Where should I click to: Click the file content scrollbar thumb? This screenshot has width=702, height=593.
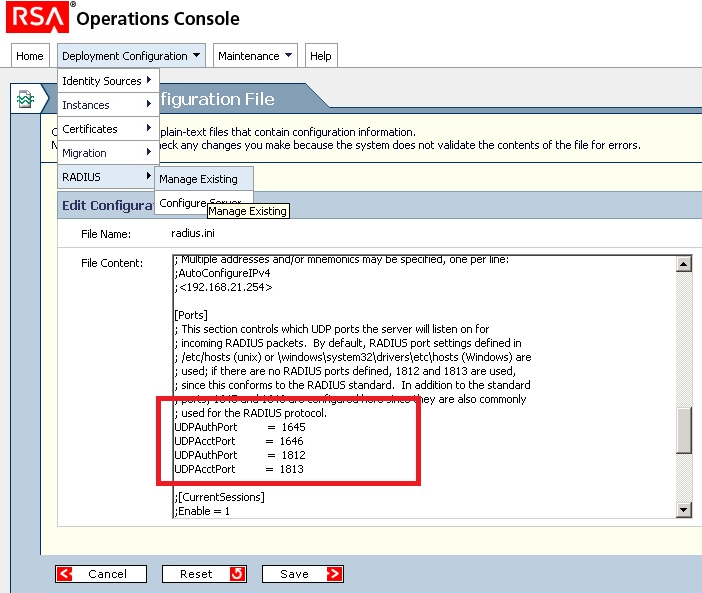point(684,431)
